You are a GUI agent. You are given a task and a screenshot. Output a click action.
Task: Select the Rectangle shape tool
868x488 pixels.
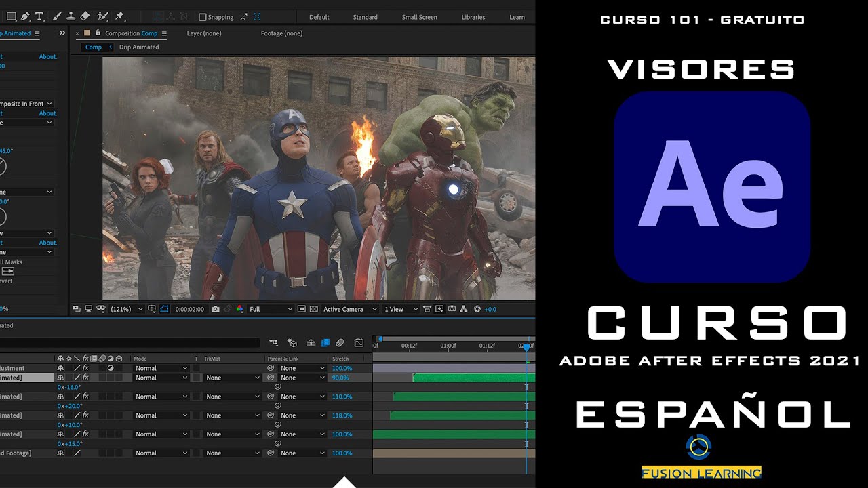pos(12,16)
